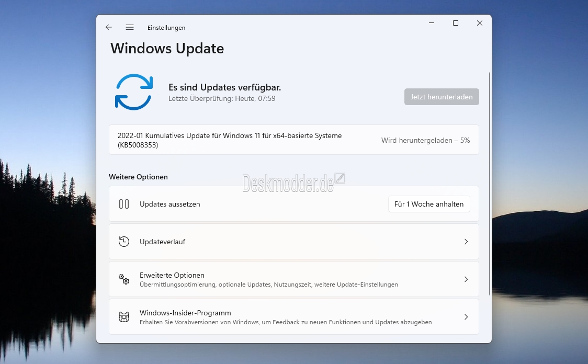Maximize the Einstellungen window
The height and width of the screenshot is (364, 588).
(x=456, y=23)
